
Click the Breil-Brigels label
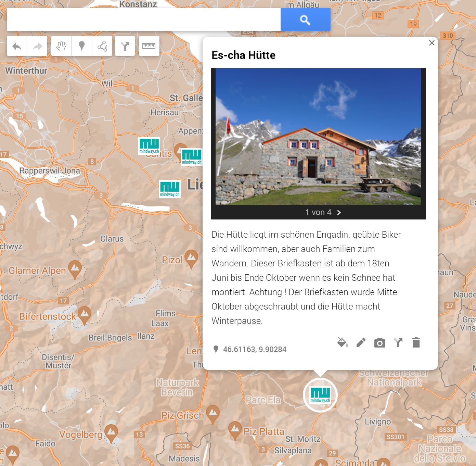coord(110,338)
